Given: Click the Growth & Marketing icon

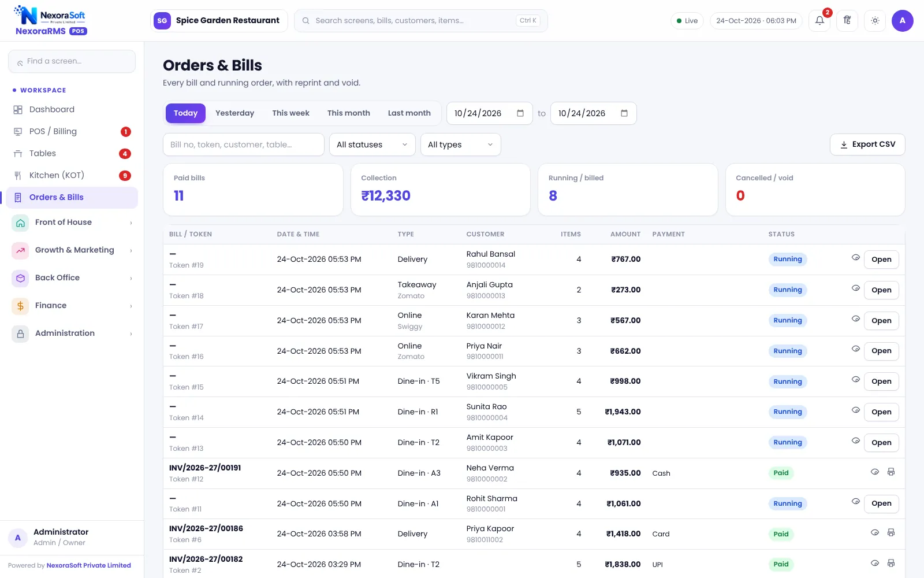Looking at the screenshot, I should coord(20,250).
